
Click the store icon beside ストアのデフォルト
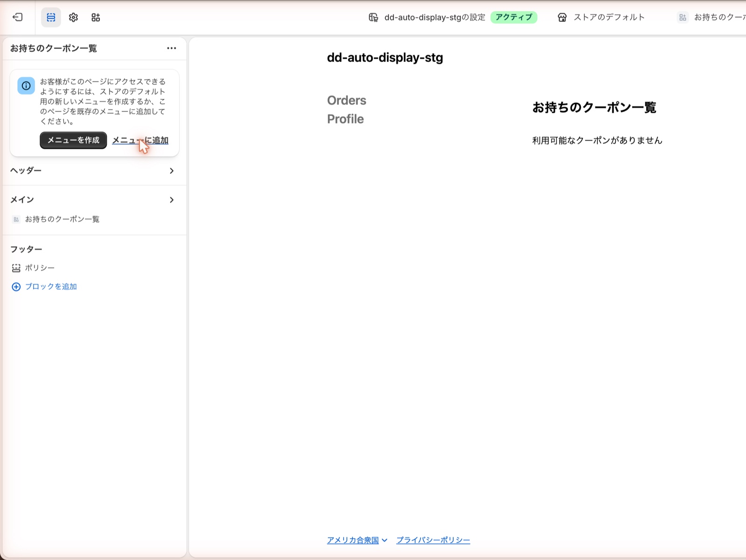coord(562,18)
